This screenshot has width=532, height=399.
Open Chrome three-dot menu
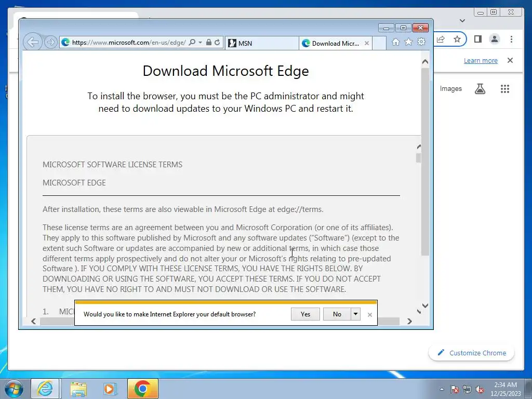(x=511, y=39)
